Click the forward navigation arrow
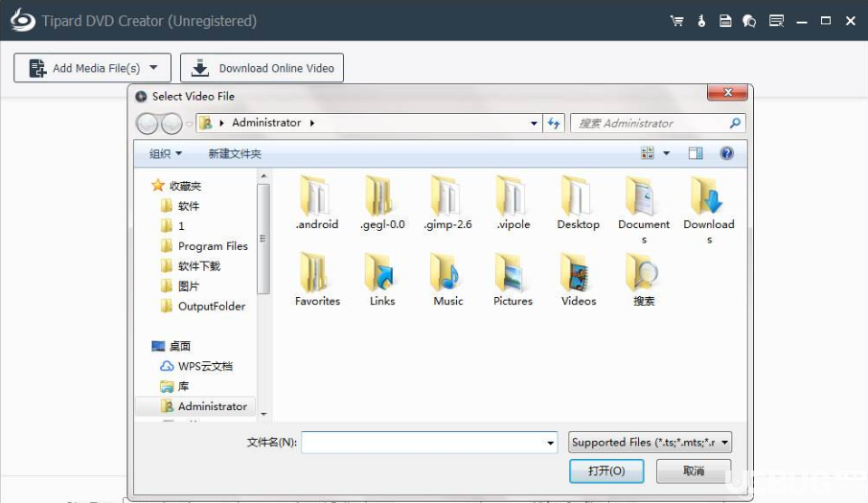Image resolution: width=868 pixels, height=503 pixels. [x=171, y=124]
